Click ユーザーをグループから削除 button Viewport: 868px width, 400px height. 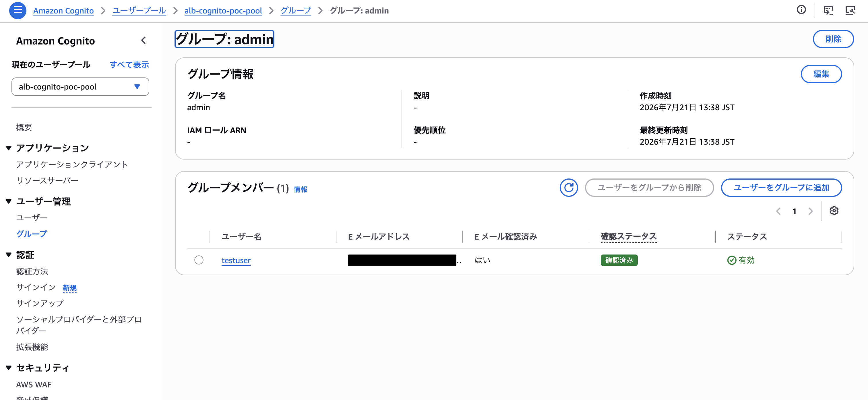click(649, 187)
